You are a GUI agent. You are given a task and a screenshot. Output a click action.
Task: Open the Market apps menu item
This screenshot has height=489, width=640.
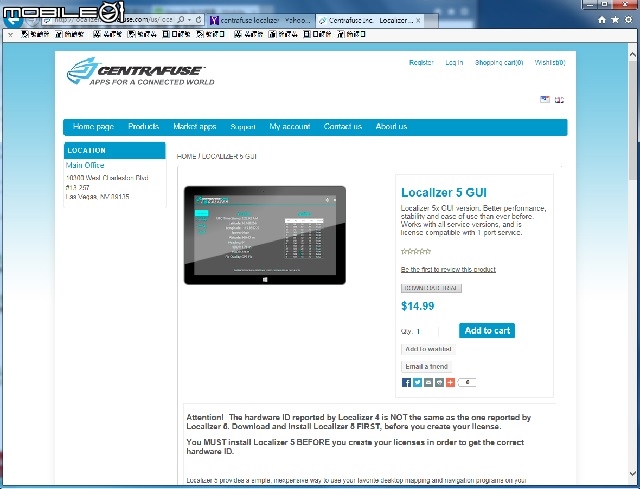tap(195, 127)
